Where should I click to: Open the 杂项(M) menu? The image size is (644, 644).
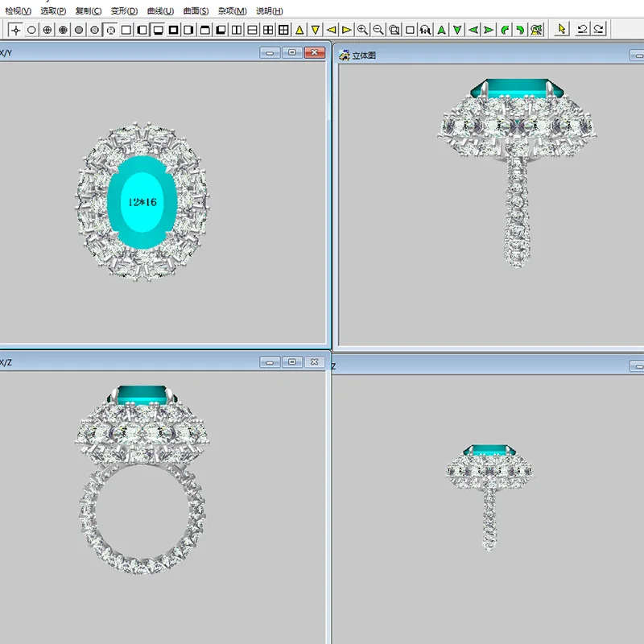pyautogui.click(x=233, y=11)
